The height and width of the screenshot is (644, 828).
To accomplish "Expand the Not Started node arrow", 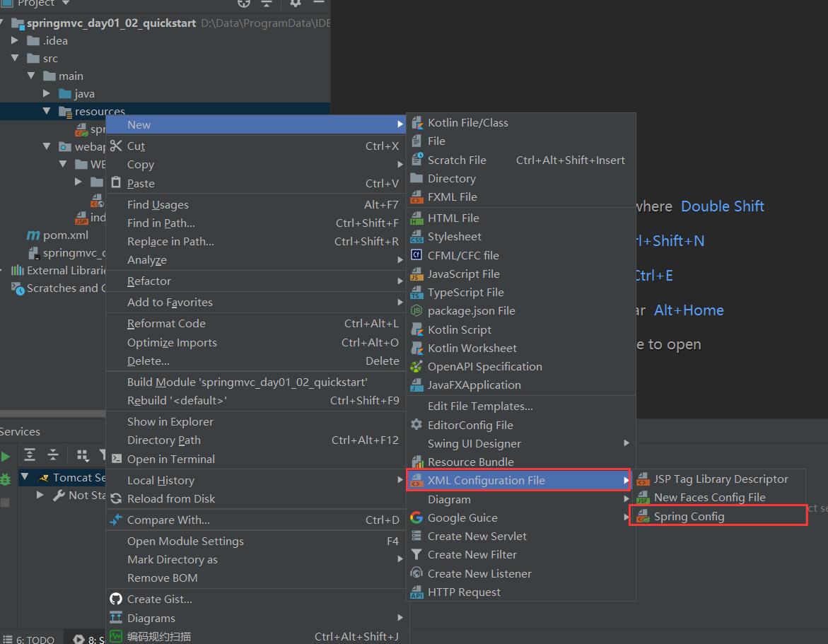I will point(40,495).
